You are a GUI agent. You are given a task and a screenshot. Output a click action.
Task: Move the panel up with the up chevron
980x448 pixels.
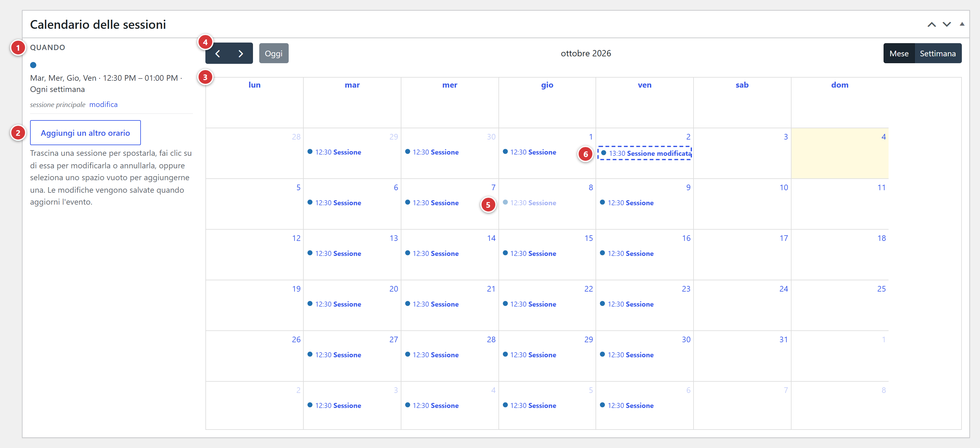coord(931,25)
